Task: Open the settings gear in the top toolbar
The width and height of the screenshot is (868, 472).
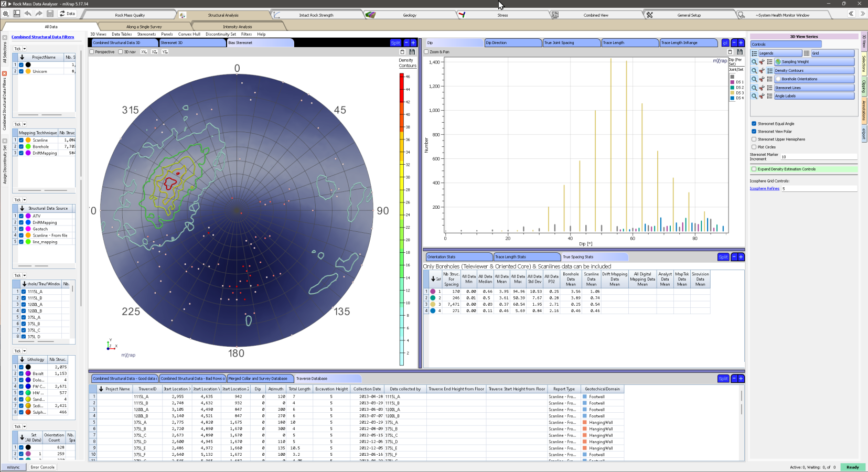Action: (x=6, y=14)
